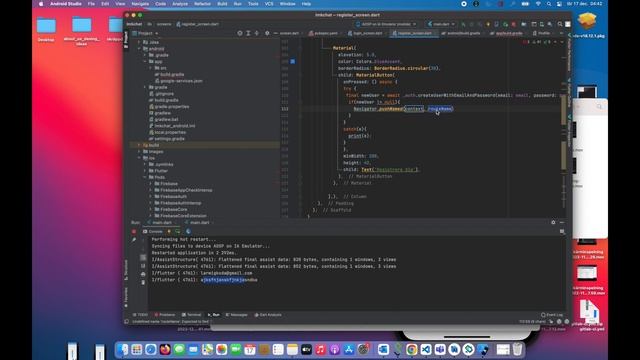640x360 pixels.
Task: Open the Messages tool window
Action: pyautogui.click(x=237, y=315)
